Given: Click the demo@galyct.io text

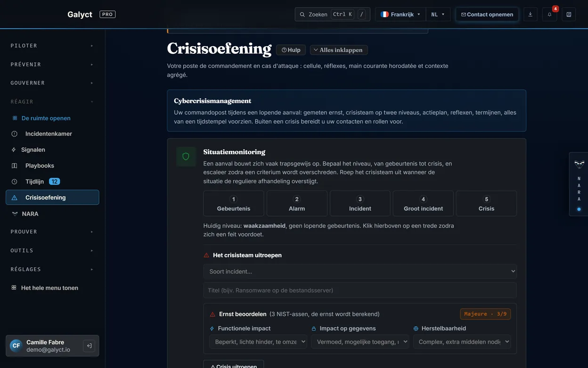Looking at the screenshot, I should pos(48,350).
